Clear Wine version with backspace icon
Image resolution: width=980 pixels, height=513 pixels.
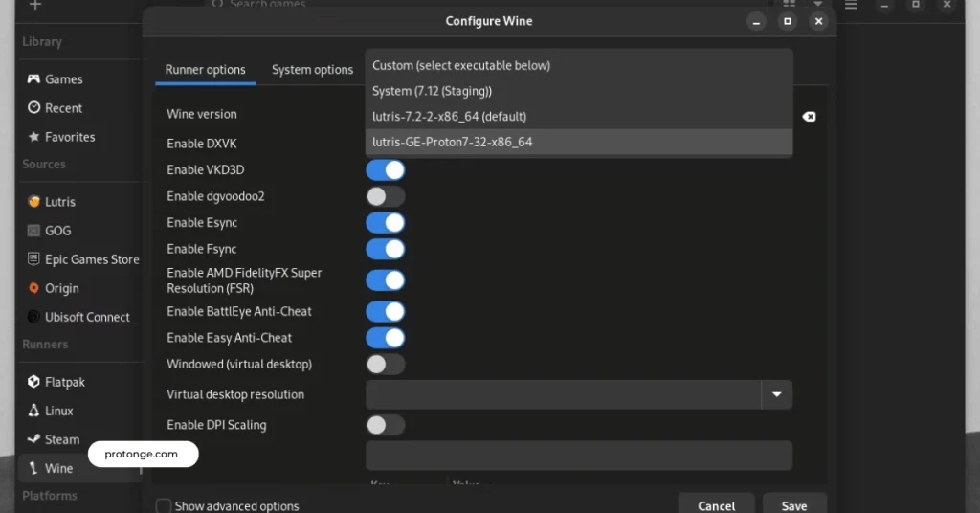coord(809,117)
